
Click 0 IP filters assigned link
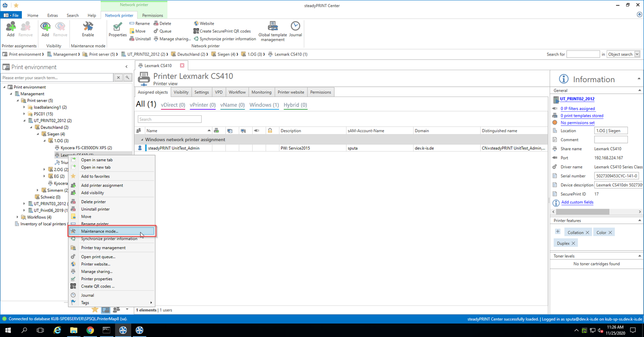click(x=578, y=109)
